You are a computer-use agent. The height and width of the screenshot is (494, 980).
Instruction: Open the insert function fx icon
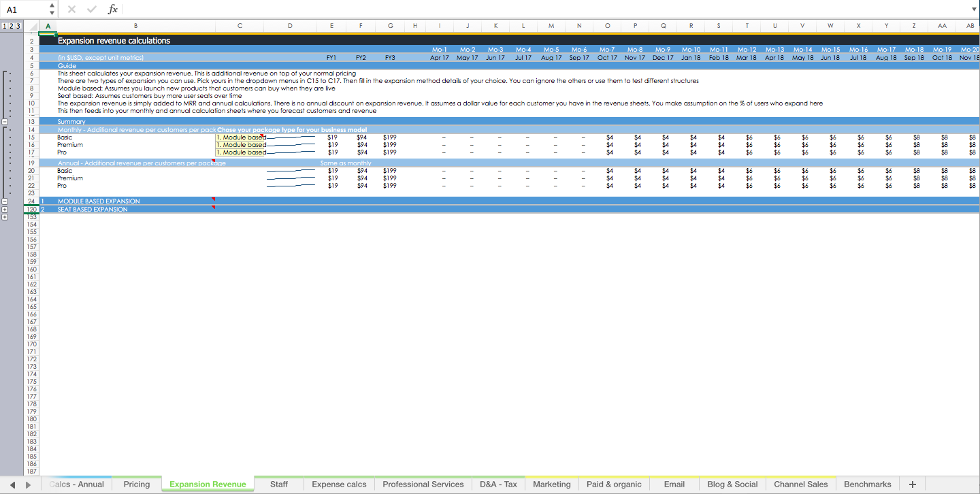113,10
